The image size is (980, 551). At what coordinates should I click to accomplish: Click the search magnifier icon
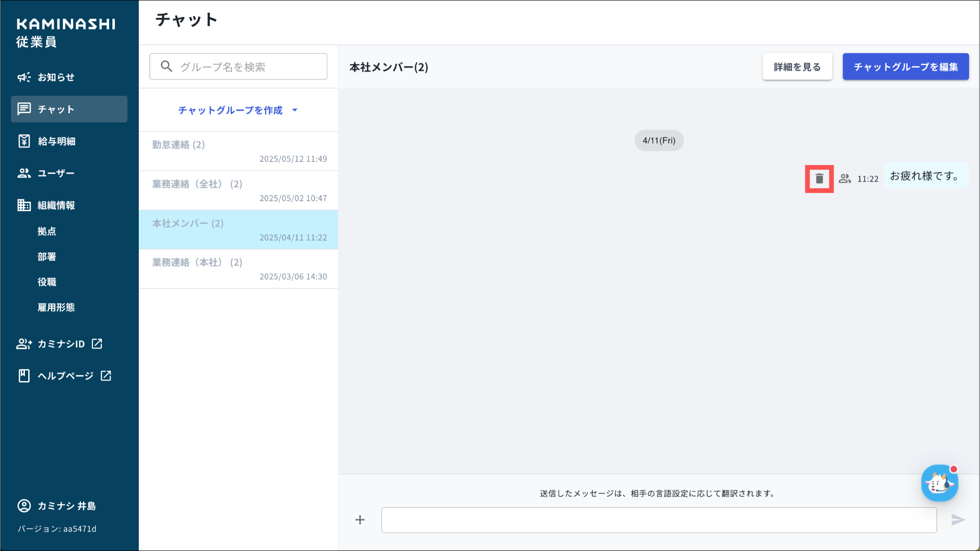(x=166, y=67)
